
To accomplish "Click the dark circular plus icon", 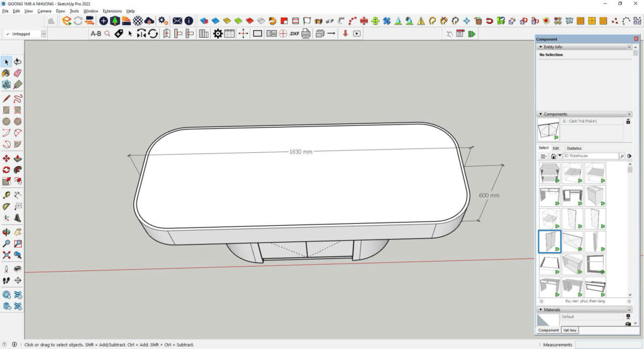I will (x=104, y=21).
